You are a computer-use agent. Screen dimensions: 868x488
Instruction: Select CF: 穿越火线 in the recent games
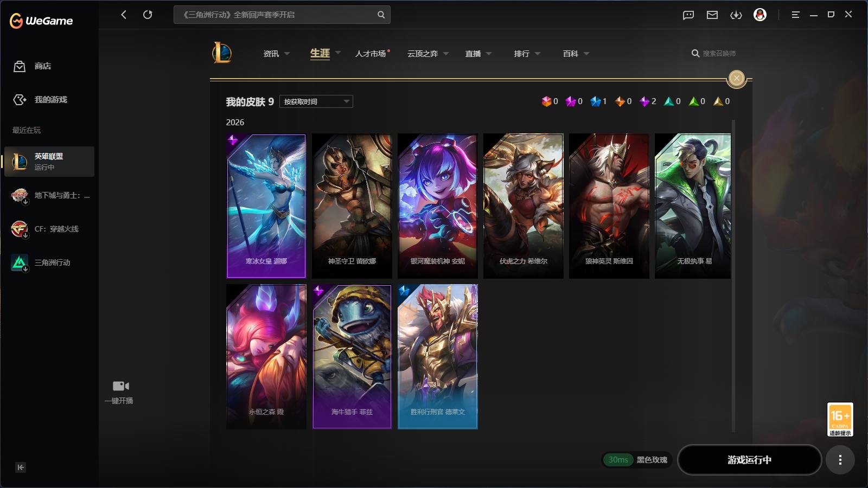click(49, 229)
